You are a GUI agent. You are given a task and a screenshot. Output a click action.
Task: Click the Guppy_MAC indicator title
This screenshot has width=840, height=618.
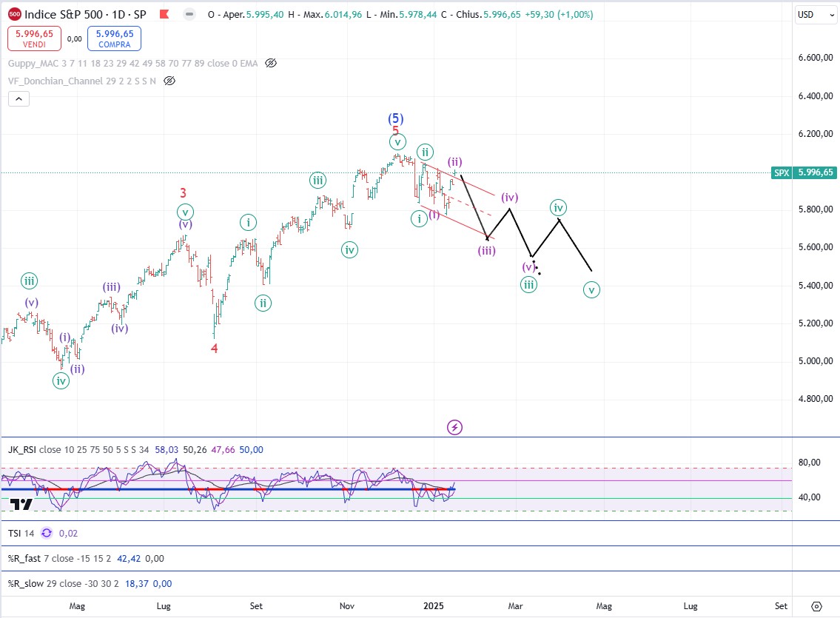click(133, 63)
